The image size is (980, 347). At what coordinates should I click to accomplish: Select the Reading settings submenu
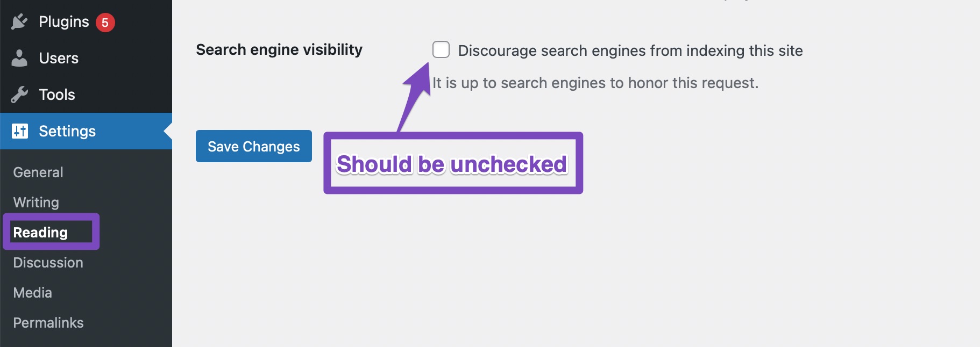coord(40,233)
